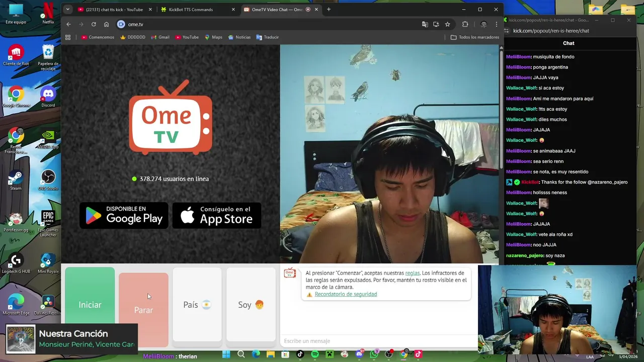This screenshot has width=644, height=362.
Task: Open the Maps bookmark
Action: tap(213, 37)
